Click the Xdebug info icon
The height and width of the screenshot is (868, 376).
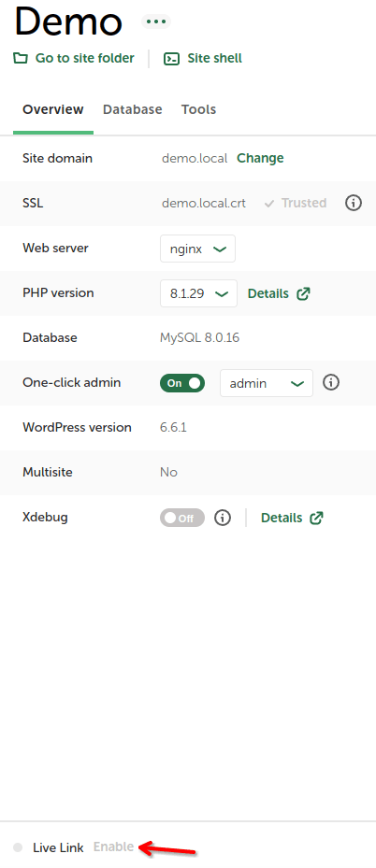pyautogui.click(x=223, y=518)
